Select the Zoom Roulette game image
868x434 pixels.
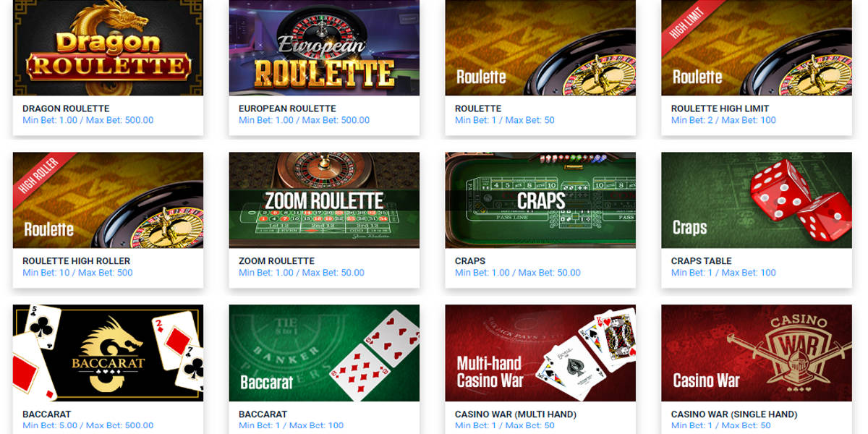click(324, 200)
